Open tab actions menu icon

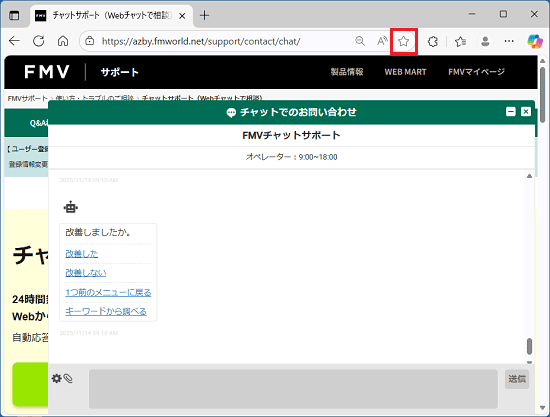point(14,15)
